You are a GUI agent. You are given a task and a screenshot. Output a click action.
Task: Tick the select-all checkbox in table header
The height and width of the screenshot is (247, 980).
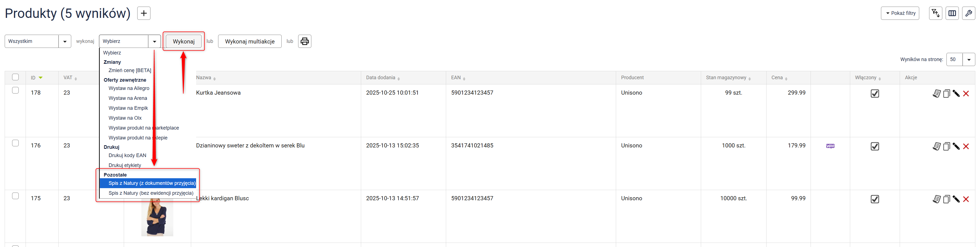[16, 77]
